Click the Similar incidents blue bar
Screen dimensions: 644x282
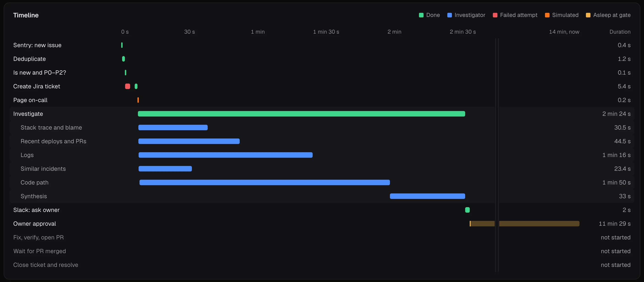[x=165, y=169]
